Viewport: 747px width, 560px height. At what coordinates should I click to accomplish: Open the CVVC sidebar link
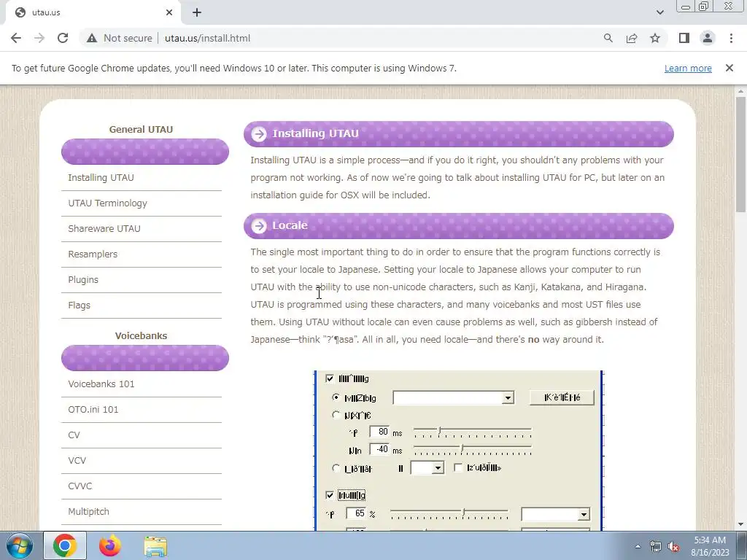click(80, 486)
